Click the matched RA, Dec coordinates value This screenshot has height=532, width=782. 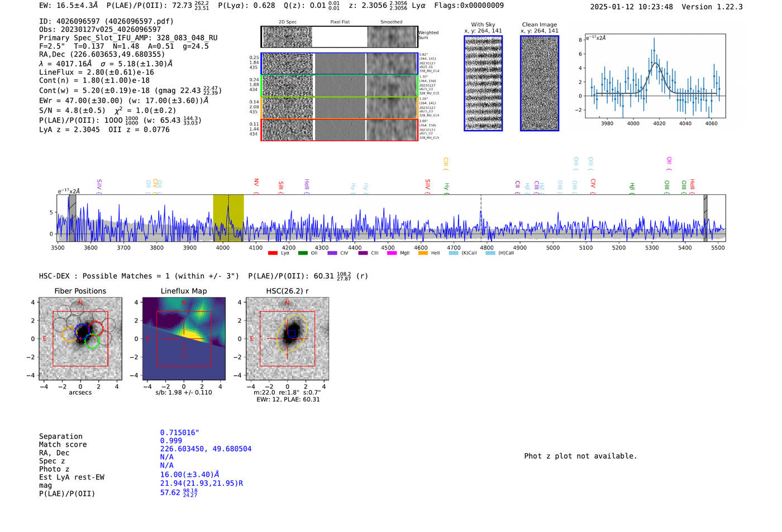pos(206,449)
